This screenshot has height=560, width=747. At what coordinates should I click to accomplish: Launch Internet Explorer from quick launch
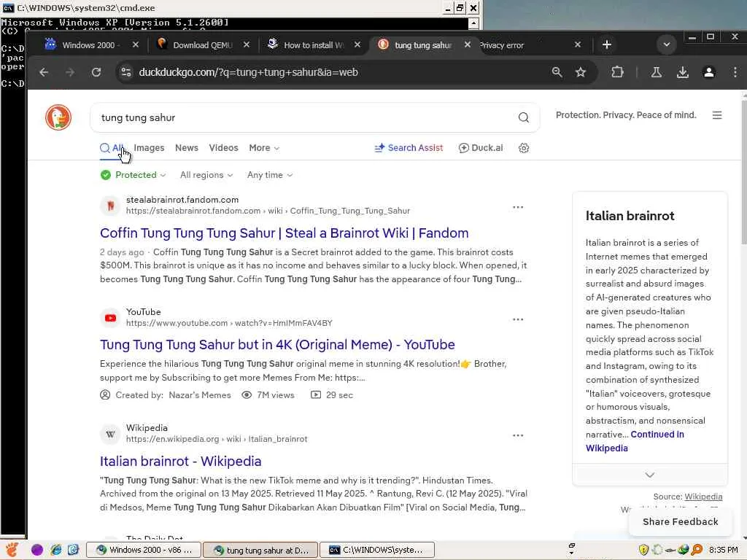click(56, 550)
